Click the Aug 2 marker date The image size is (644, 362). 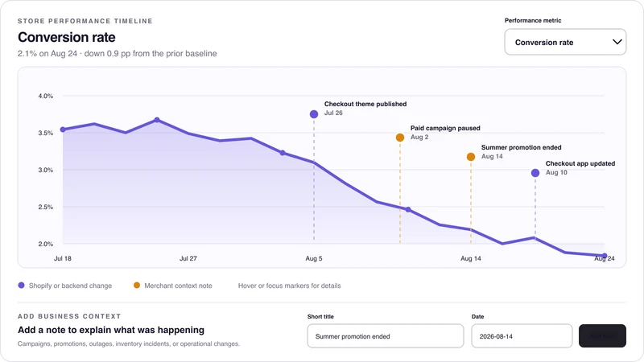(x=419, y=137)
